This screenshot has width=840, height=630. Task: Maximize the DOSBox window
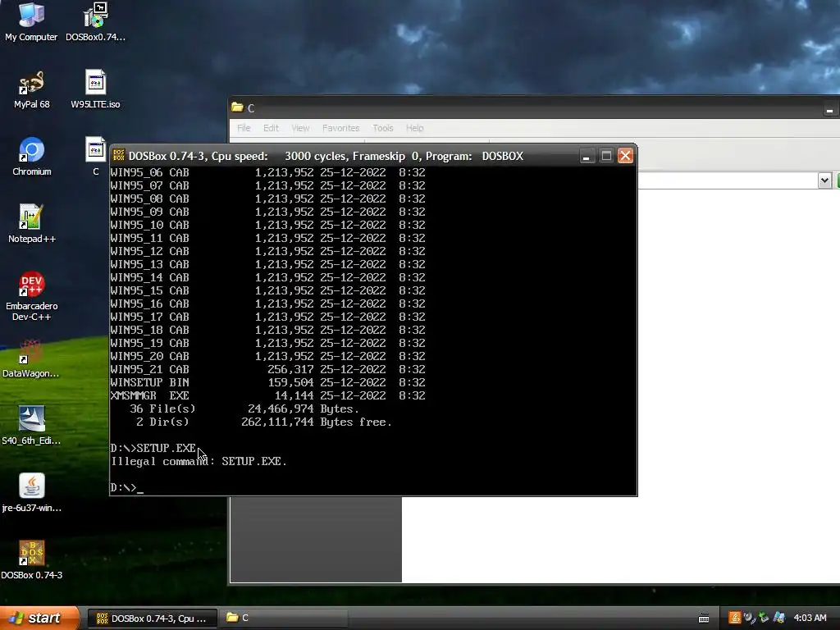pos(606,156)
